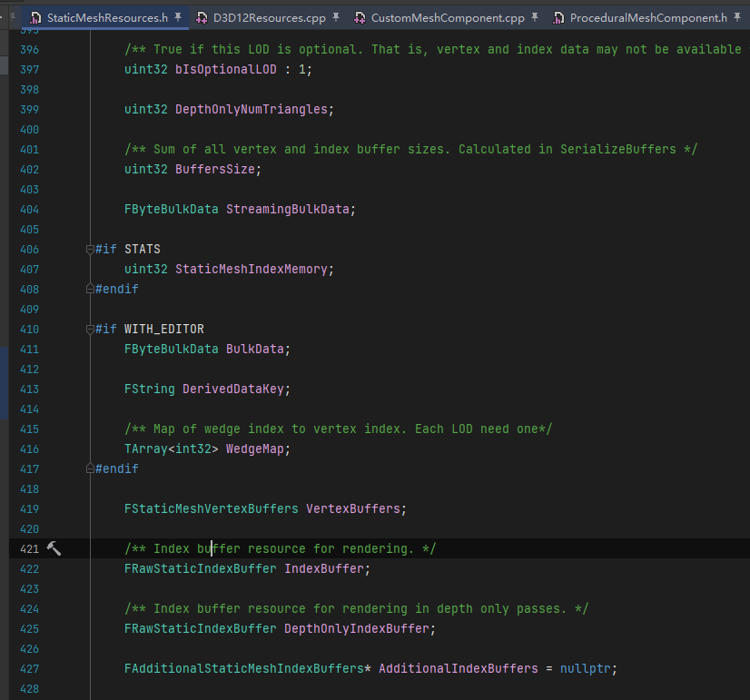This screenshot has height=700, width=750.
Task: Click the nullptr keyword on line 427
Action: click(586, 668)
